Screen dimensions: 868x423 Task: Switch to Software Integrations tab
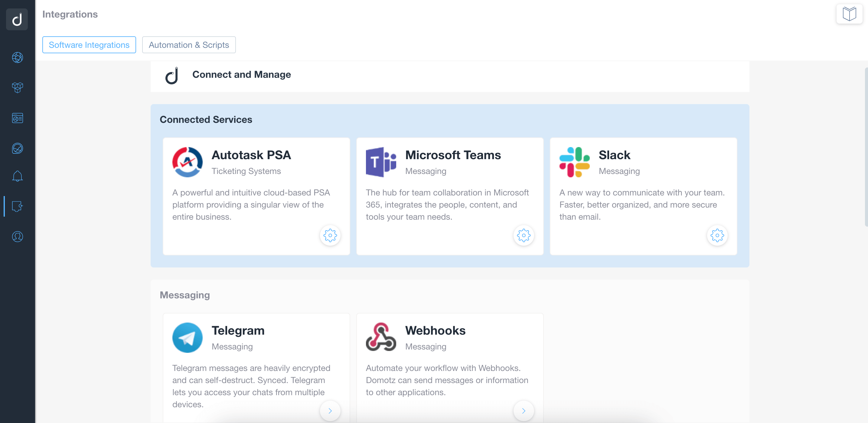(x=89, y=45)
